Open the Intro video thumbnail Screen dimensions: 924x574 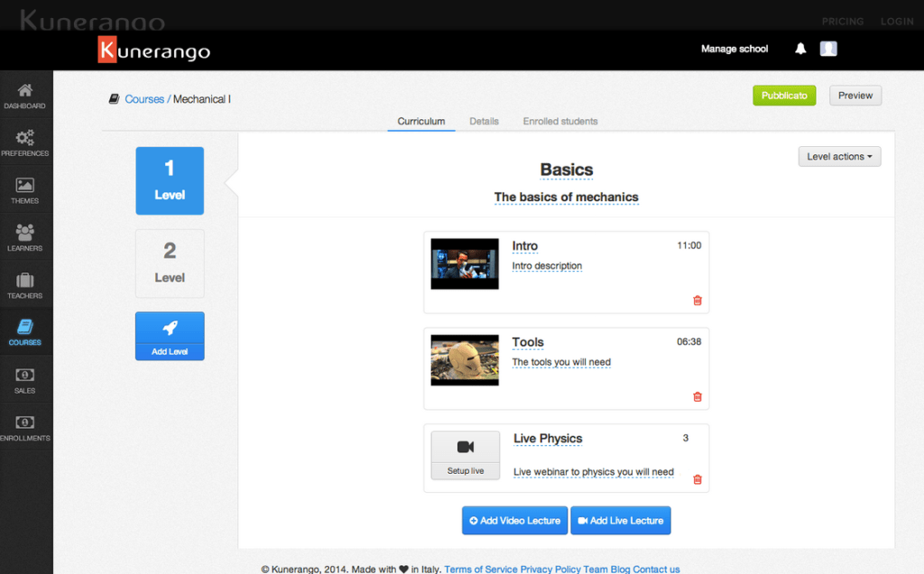[465, 264]
